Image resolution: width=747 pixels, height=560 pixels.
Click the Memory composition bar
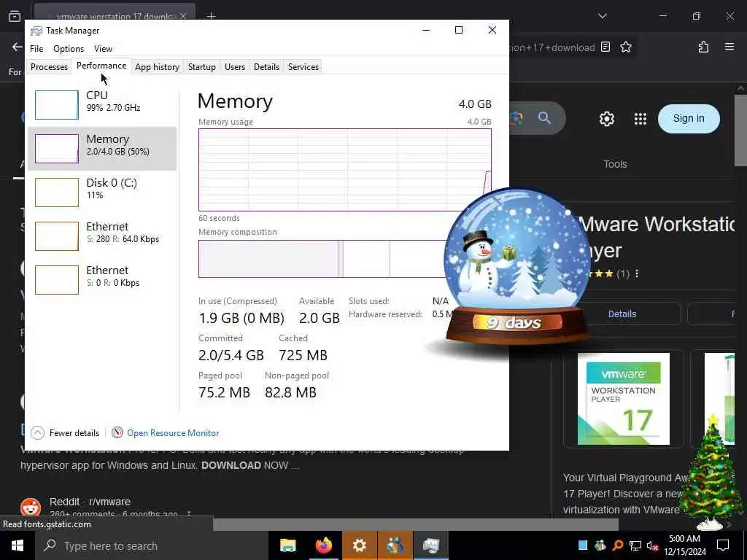(x=322, y=259)
